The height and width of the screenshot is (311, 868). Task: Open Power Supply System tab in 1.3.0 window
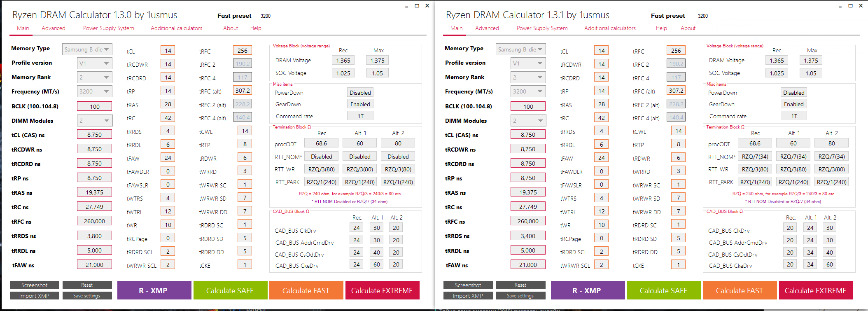pos(109,28)
